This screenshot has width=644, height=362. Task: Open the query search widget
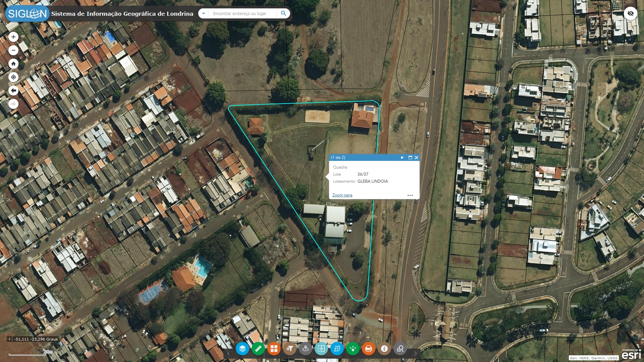point(400,349)
